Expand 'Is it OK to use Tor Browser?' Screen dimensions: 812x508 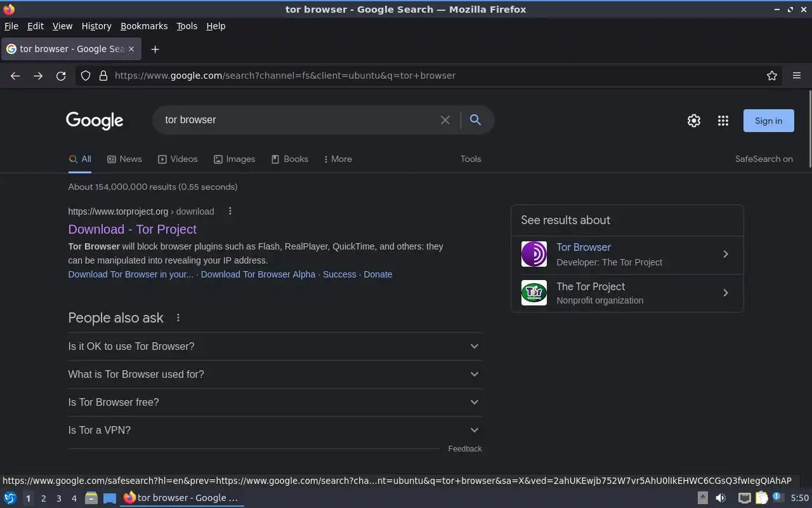[275, 346]
